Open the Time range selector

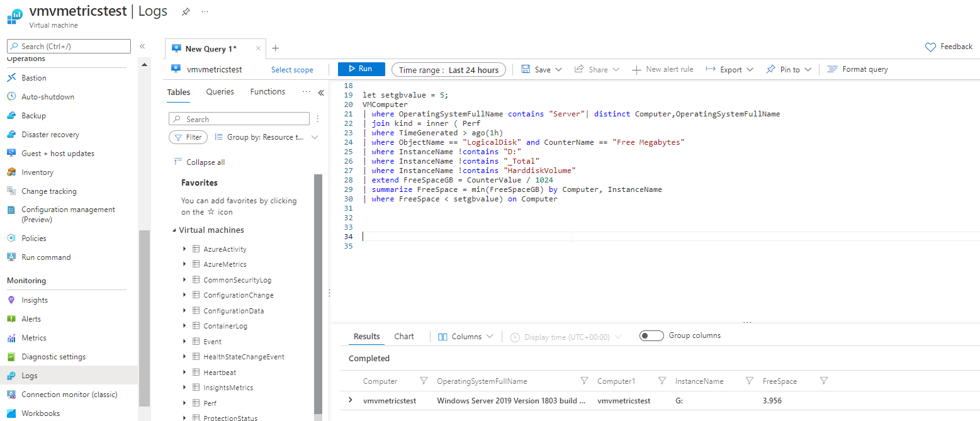[449, 70]
